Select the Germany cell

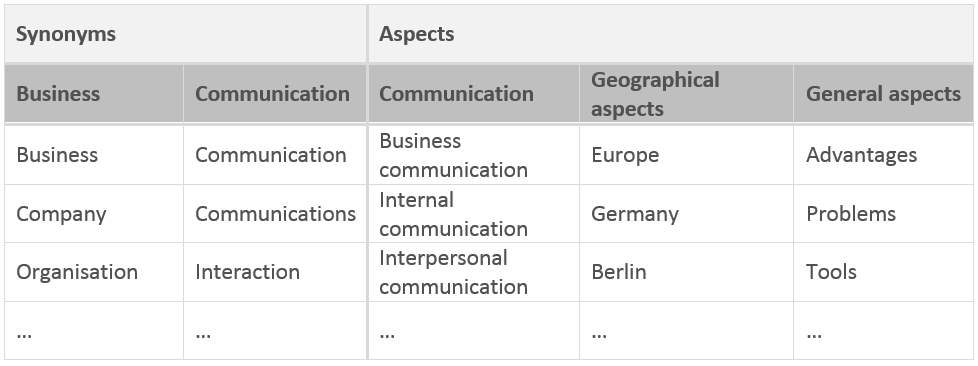pos(686,214)
